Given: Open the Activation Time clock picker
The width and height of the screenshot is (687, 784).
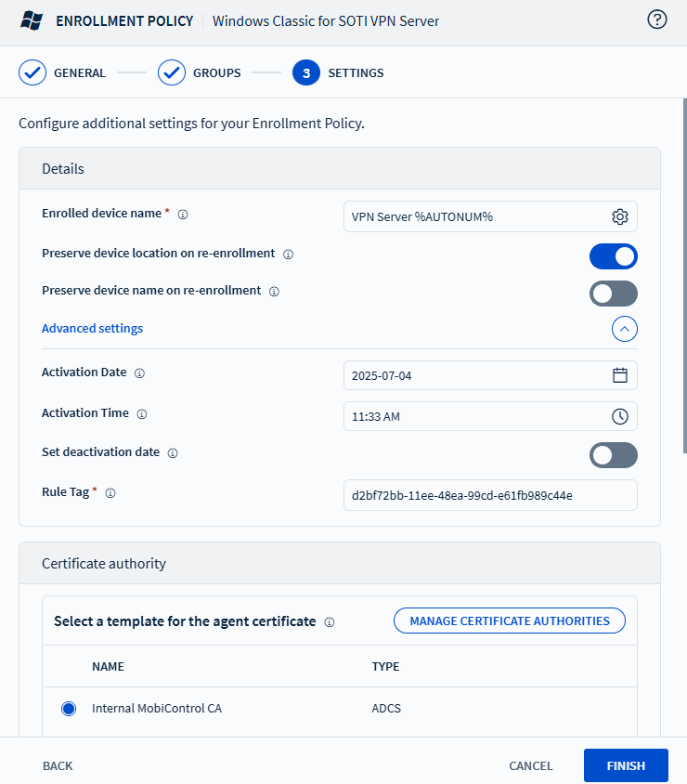Looking at the screenshot, I should pyautogui.click(x=620, y=416).
